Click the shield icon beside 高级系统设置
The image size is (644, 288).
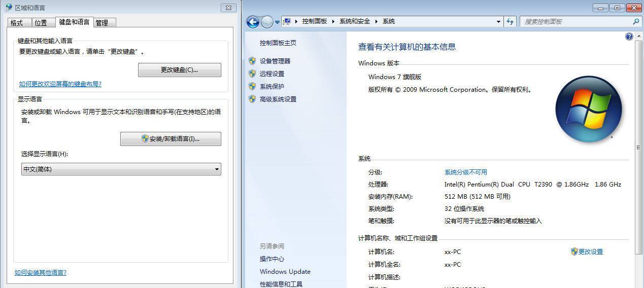pos(252,99)
